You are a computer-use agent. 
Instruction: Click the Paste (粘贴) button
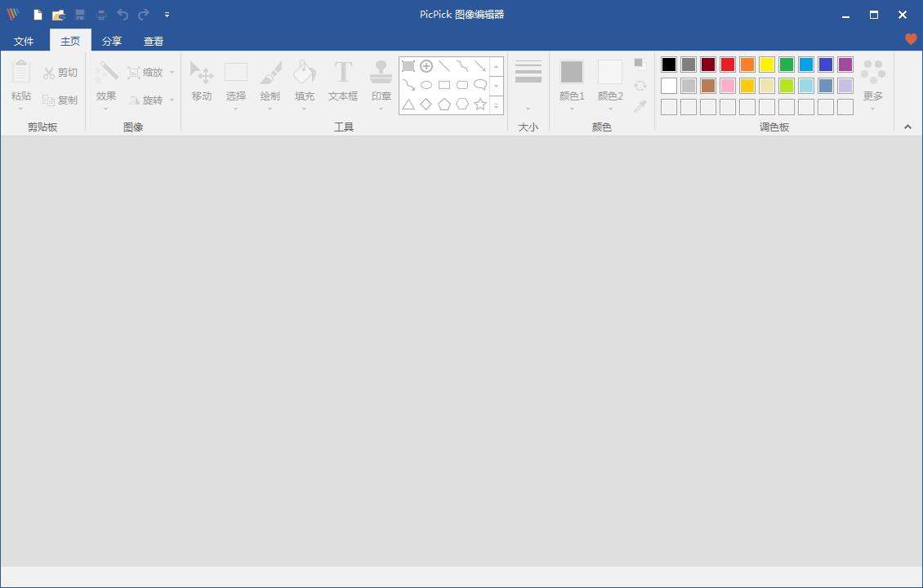pyautogui.click(x=21, y=81)
